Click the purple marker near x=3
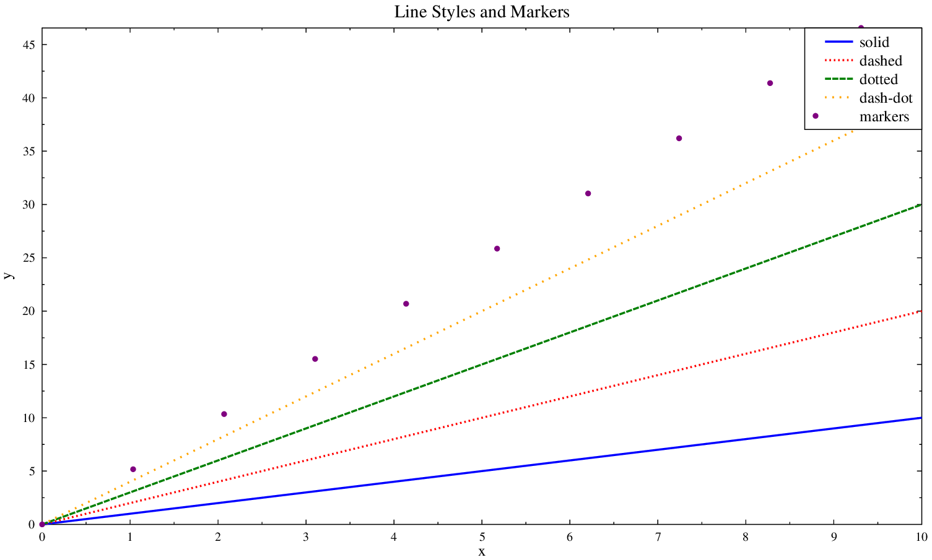932x560 pixels. pyautogui.click(x=315, y=359)
